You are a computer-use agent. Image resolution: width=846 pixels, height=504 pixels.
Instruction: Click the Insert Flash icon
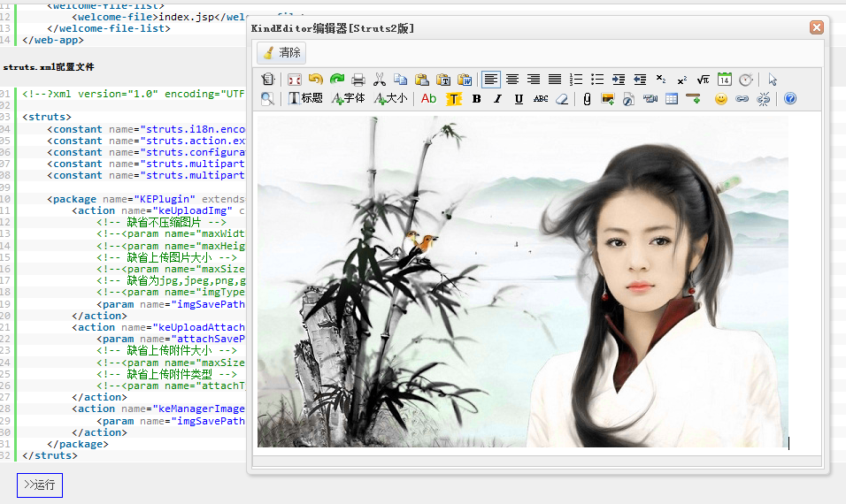tap(628, 99)
